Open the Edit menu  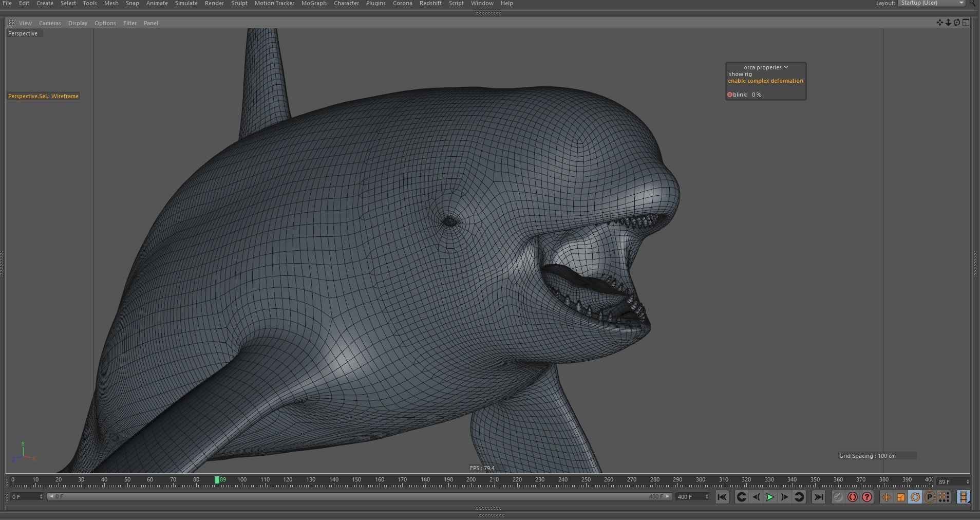click(x=24, y=3)
